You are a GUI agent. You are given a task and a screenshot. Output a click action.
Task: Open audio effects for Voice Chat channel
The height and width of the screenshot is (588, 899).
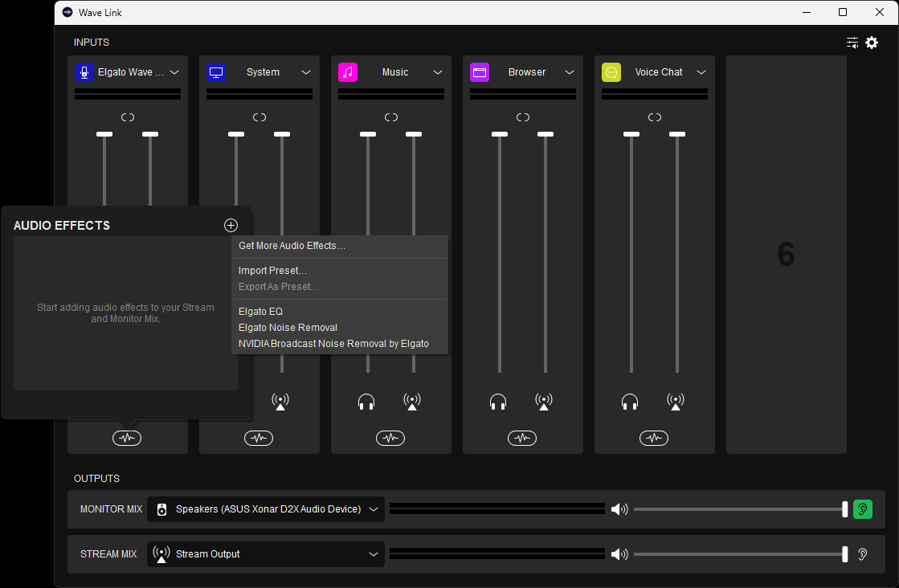(x=654, y=438)
